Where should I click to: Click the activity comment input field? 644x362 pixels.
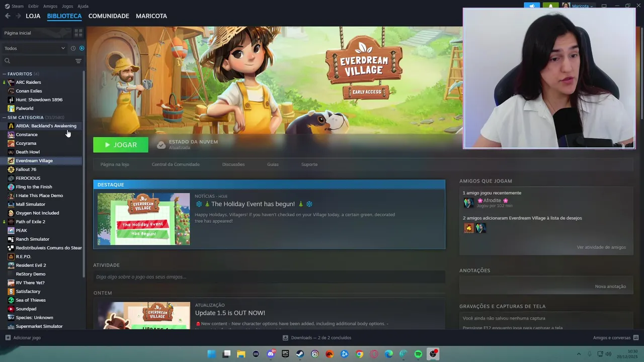pyautogui.click(x=269, y=277)
